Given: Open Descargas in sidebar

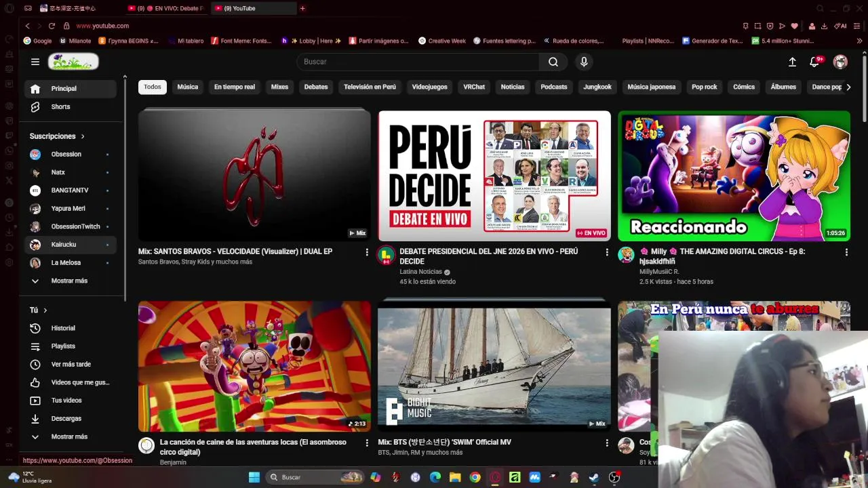Looking at the screenshot, I should [x=71, y=419].
